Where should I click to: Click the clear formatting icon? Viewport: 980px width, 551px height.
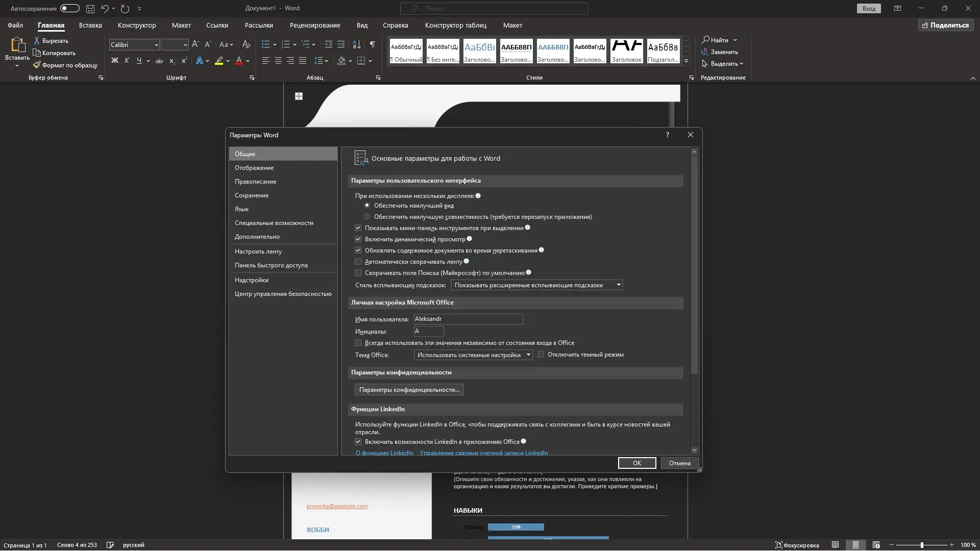pyautogui.click(x=246, y=44)
